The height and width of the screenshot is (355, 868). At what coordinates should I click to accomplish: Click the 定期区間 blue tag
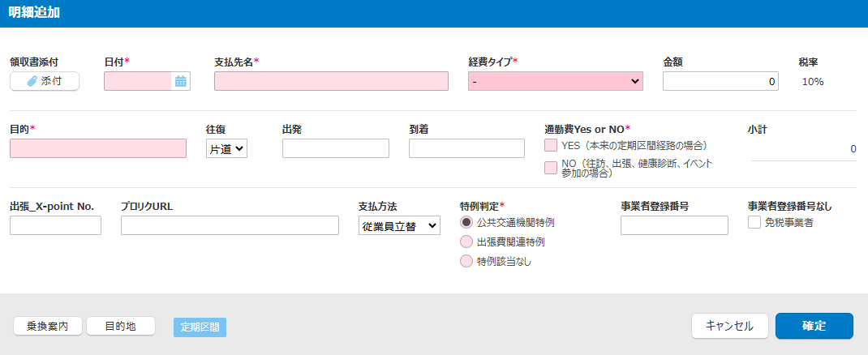(x=200, y=327)
